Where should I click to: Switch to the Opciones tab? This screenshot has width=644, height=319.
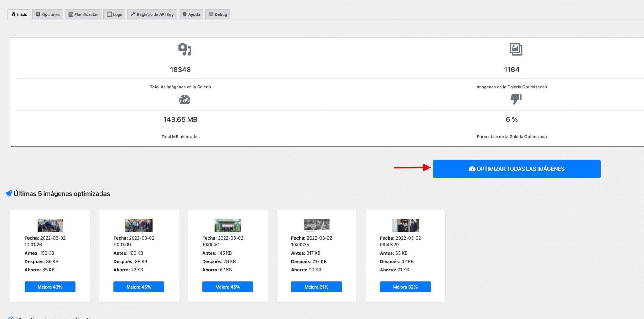pos(48,14)
